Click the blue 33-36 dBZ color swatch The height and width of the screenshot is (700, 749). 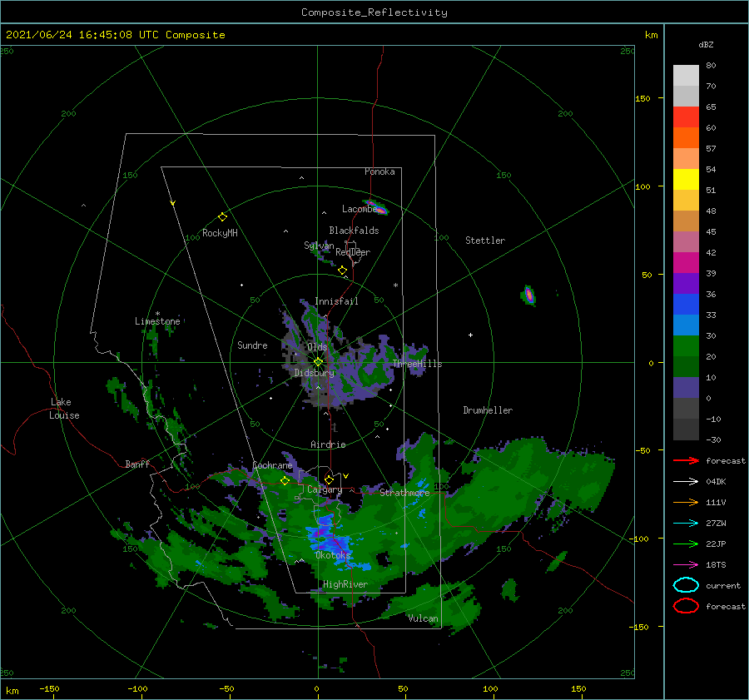(x=686, y=304)
